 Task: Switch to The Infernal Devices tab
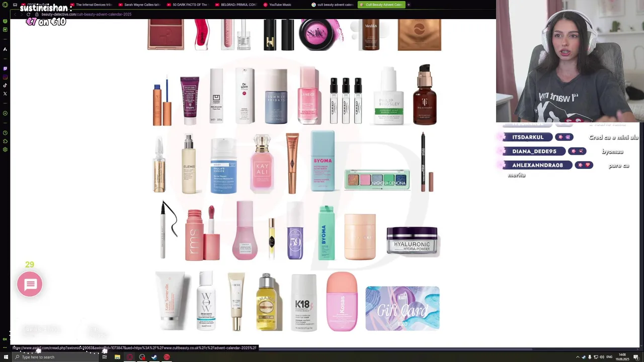pos(91,5)
